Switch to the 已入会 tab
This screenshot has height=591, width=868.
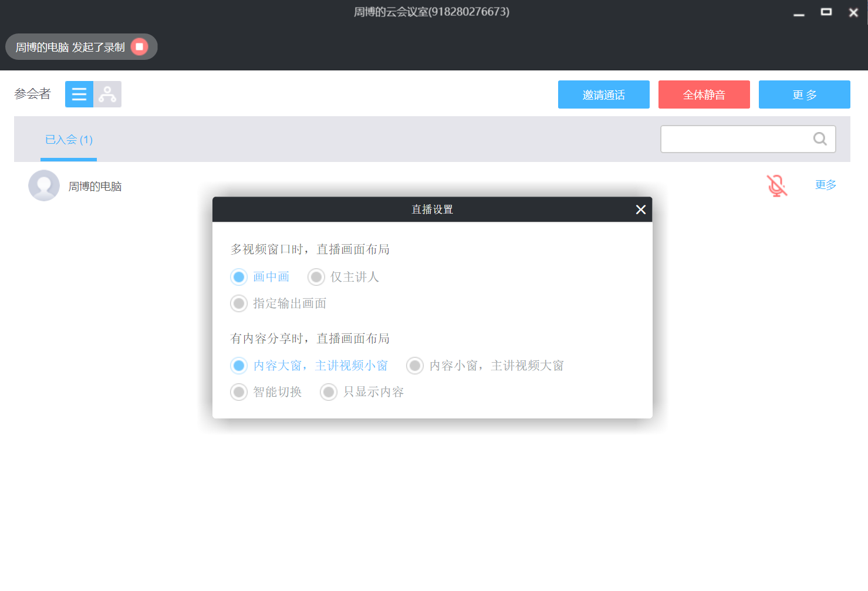pos(68,140)
